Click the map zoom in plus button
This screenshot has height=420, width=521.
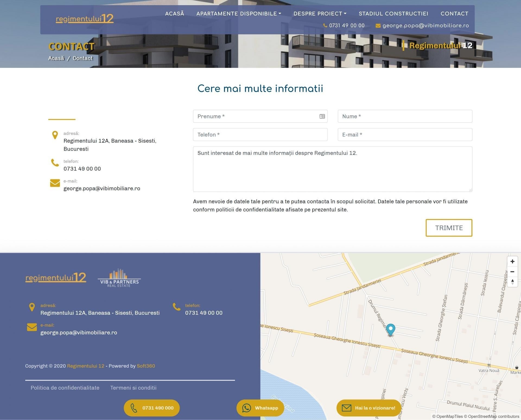(512, 262)
